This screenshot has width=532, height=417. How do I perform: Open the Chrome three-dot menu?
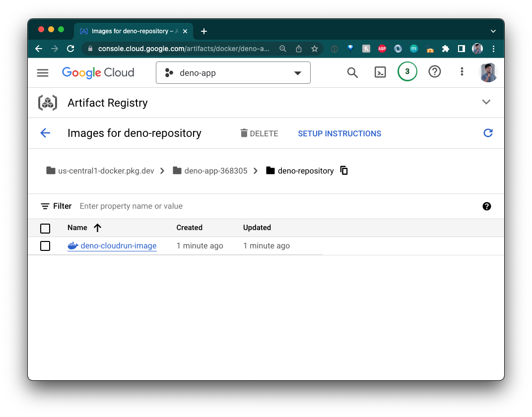pos(493,49)
